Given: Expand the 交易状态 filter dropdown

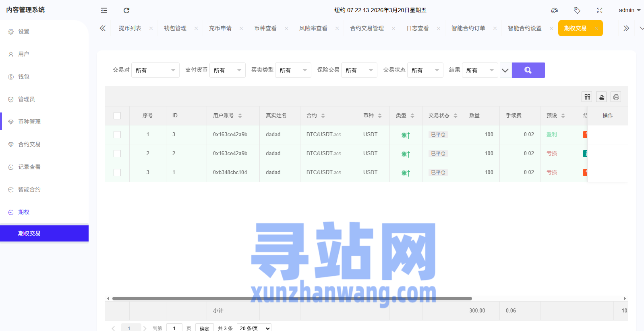Looking at the screenshot, I should click(x=425, y=70).
